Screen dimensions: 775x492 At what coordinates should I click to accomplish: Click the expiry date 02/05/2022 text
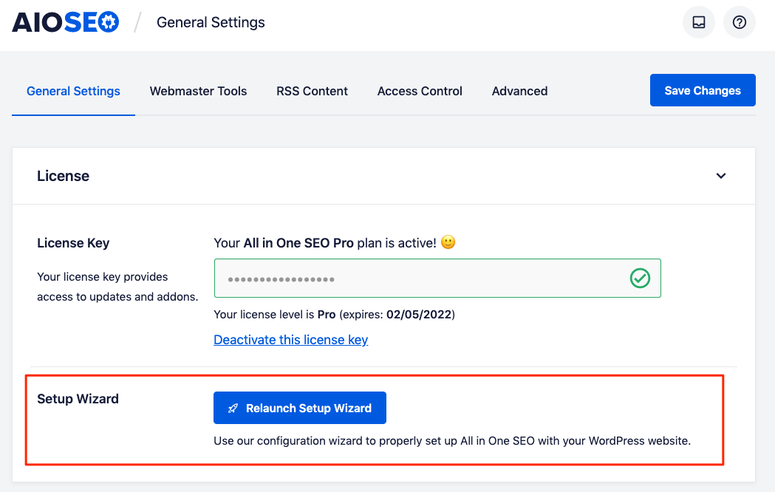(419, 314)
